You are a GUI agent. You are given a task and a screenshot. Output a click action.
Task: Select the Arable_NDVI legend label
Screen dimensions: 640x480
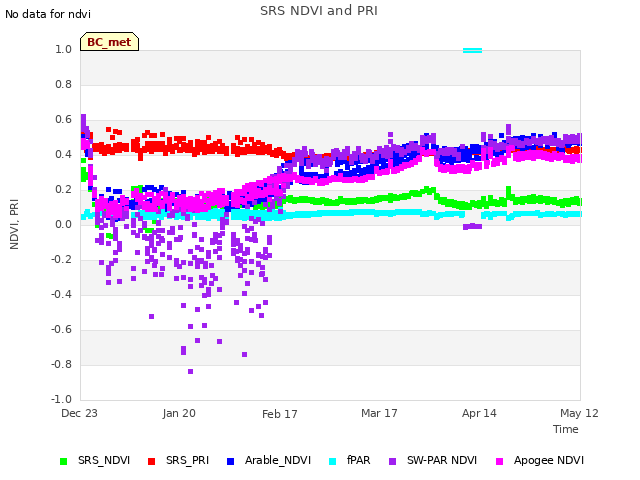[x=278, y=460]
